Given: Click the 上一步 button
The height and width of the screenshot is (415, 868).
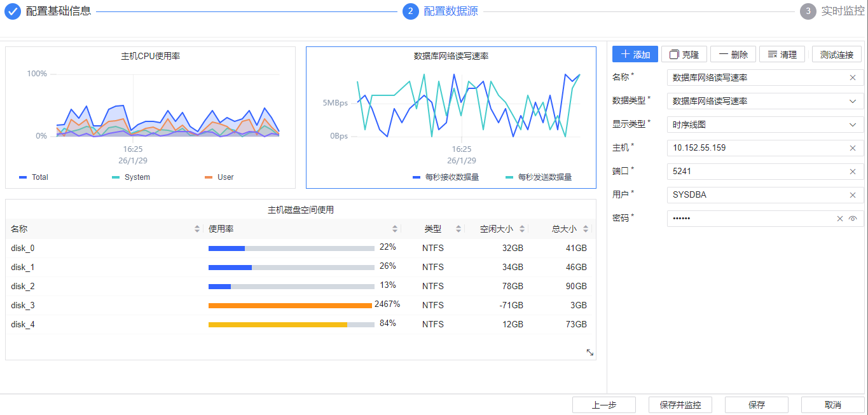Looking at the screenshot, I should click(x=604, y=405).
